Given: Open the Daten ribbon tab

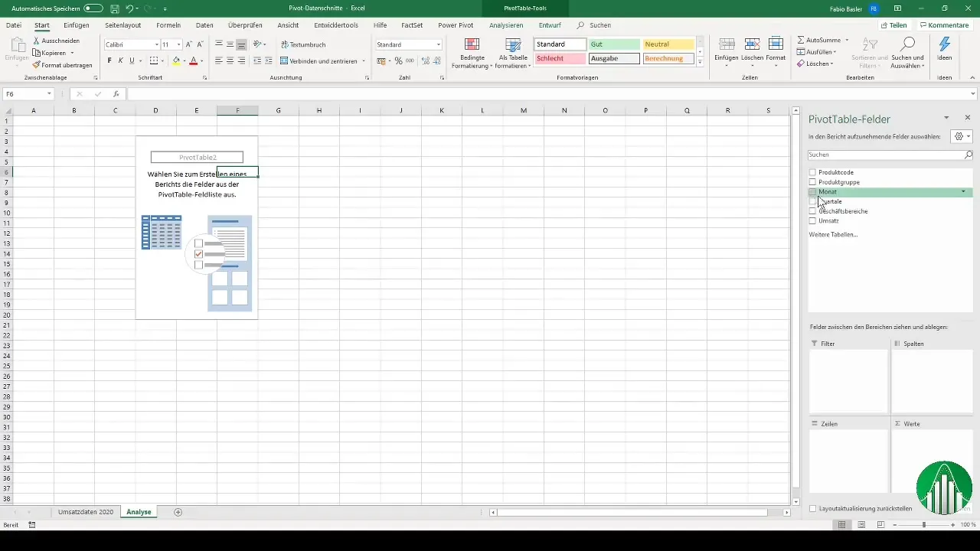Looking at the screenshot, I should [204, 25].
